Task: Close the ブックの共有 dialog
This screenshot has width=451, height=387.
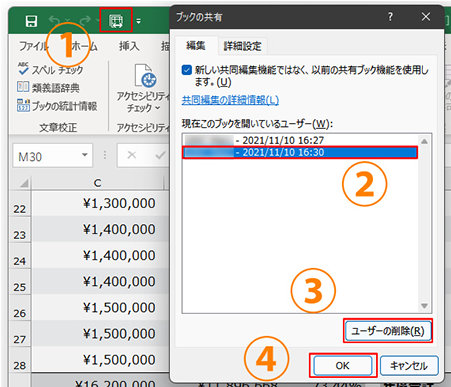Action: coord(426,17)
